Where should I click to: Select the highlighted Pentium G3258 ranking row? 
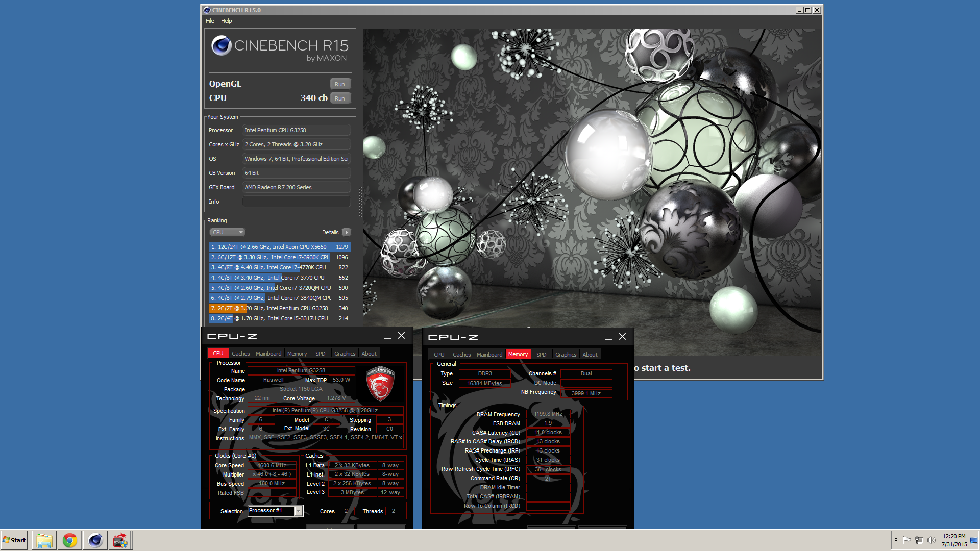279,308
